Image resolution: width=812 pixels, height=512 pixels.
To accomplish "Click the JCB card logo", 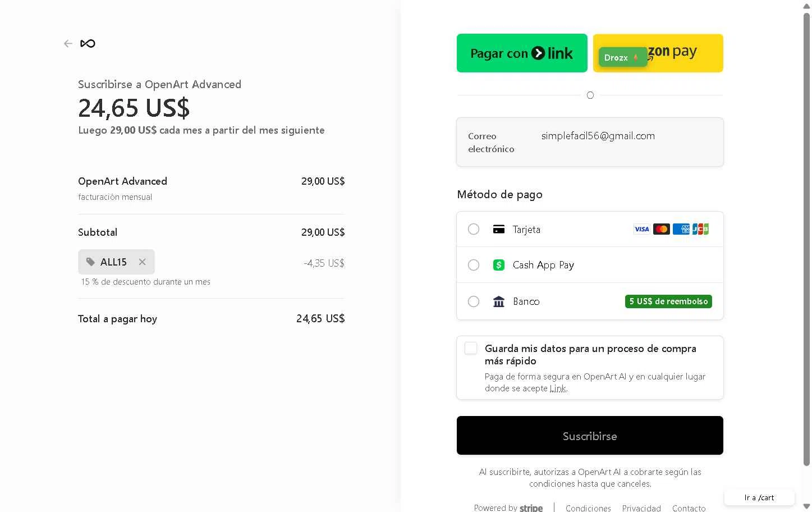I will pos(700,229).
